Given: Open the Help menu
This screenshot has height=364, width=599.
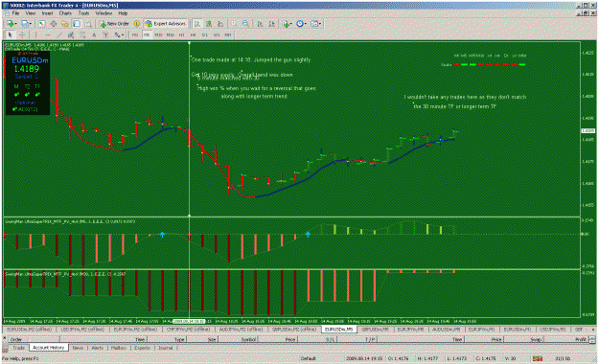Looking at the screenshot, I should tap(123, 13).
